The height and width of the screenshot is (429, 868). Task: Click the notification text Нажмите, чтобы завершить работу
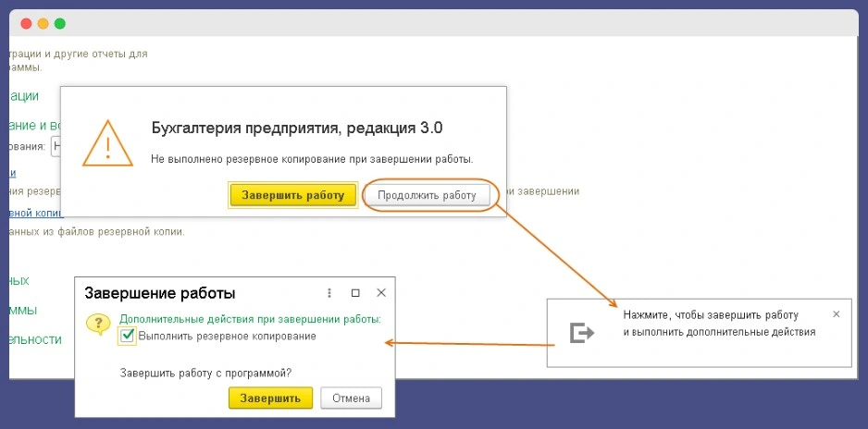(x=710, y=315)
